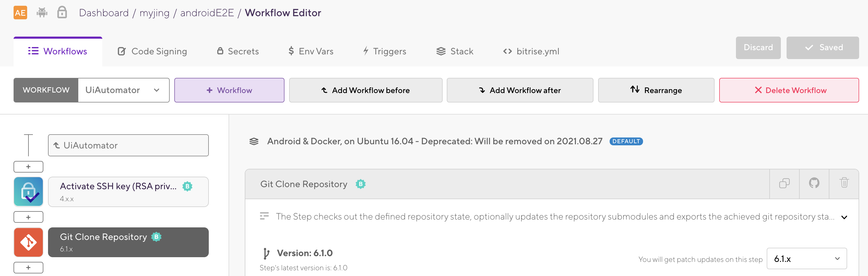Delete step using the trash icon

pyautogui.click(x=844, y=183)
